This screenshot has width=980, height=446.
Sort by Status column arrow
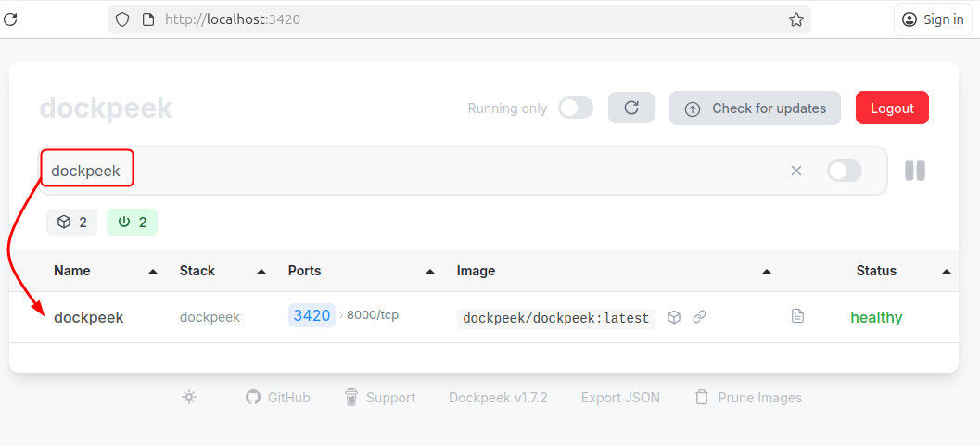click(946, 272)
